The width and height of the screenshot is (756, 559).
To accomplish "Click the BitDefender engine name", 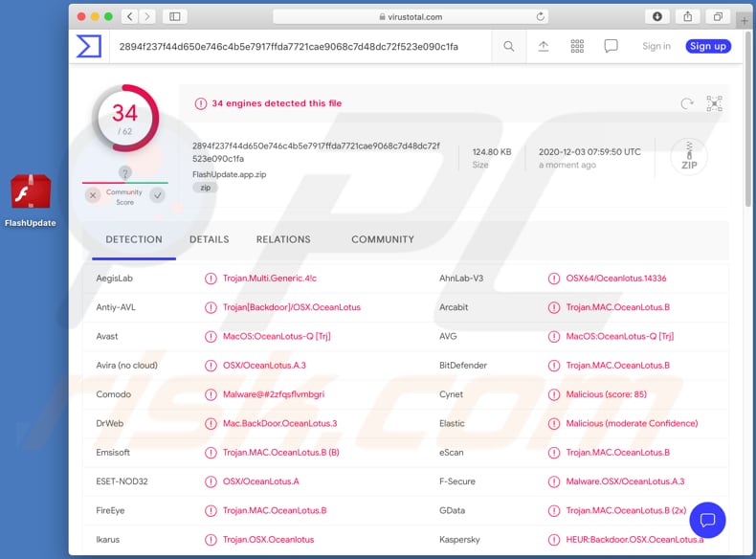I will point(463,365).
